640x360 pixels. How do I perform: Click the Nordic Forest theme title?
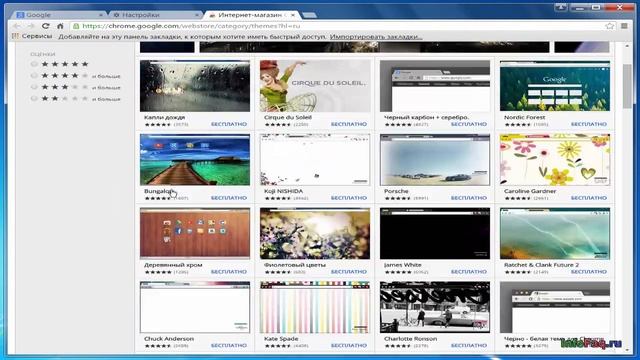524,117
